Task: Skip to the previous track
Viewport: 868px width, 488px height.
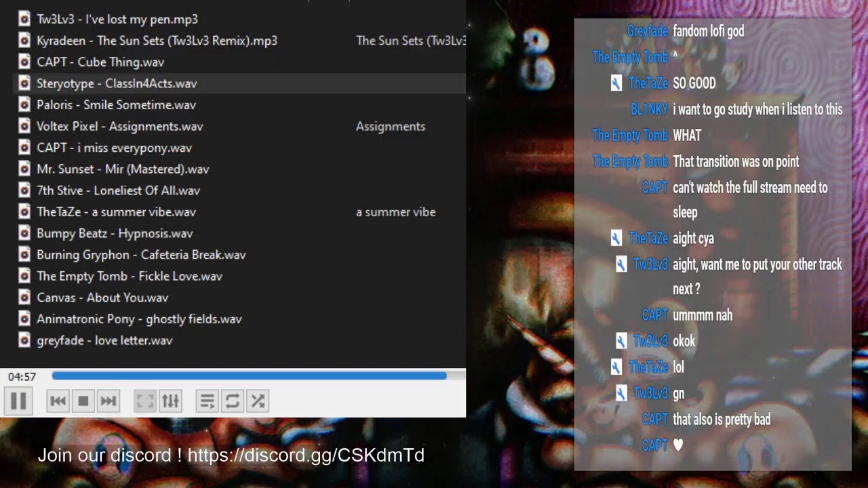Action: click(58, 401)
